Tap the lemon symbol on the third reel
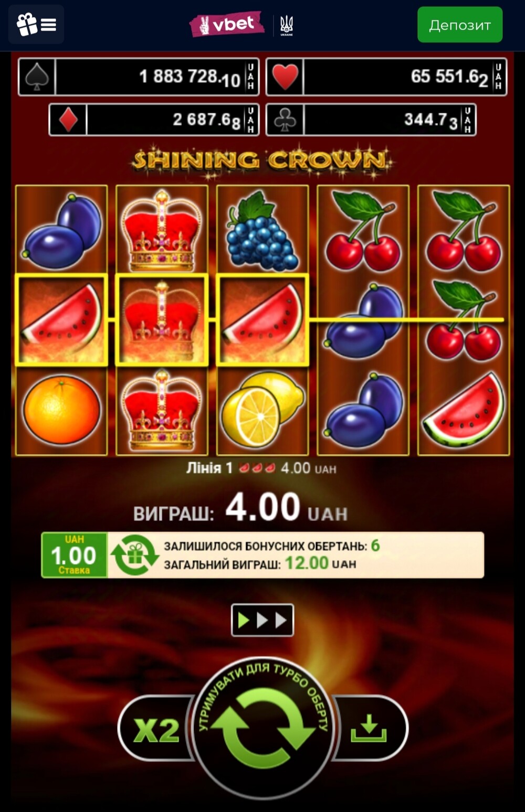This screenshot has height=812, width=525. [262, 410]
